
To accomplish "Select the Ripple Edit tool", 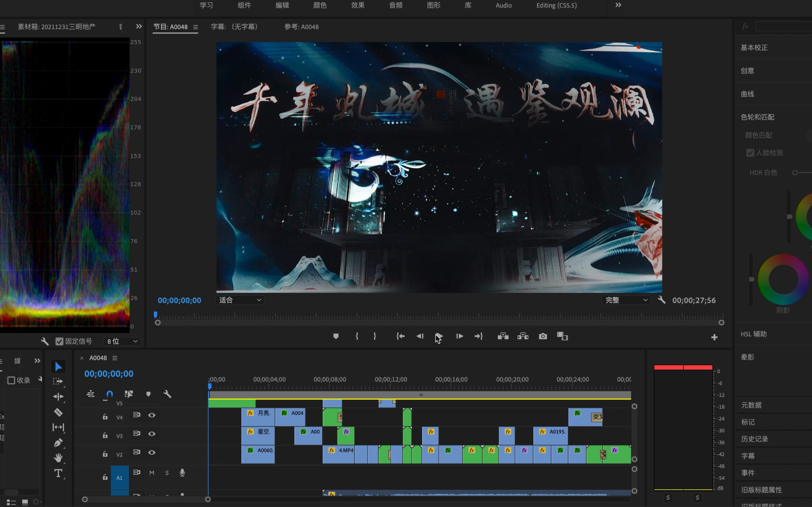I will [58, 397].
